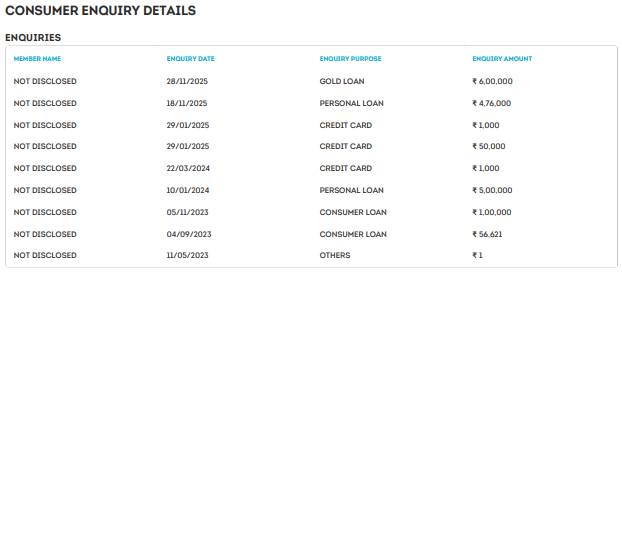
Task: Click the enquiry date 28/11/2025
Action: pyautogui.click(x=187, y=81)
